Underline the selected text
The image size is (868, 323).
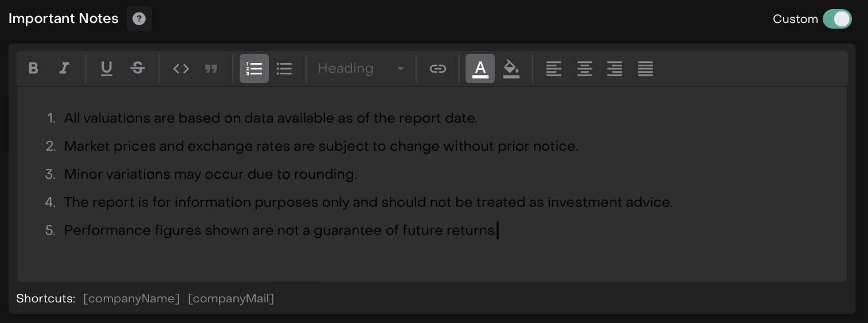(x=107, y=69)
